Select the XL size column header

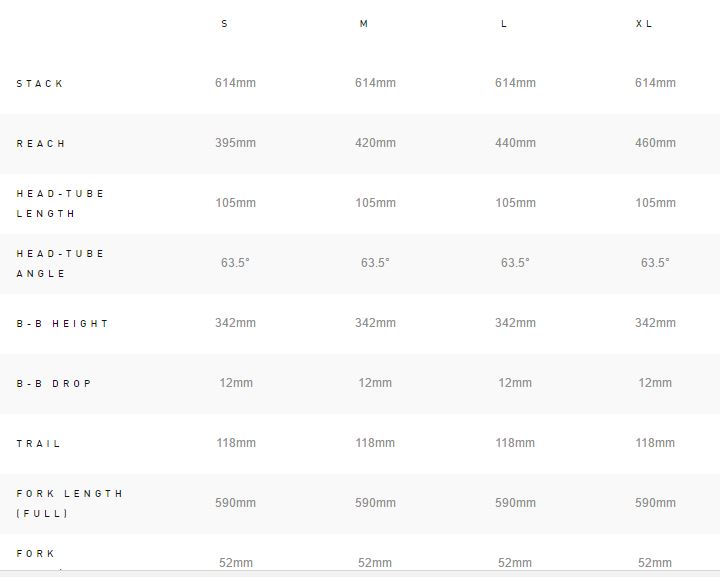point(644,24)
